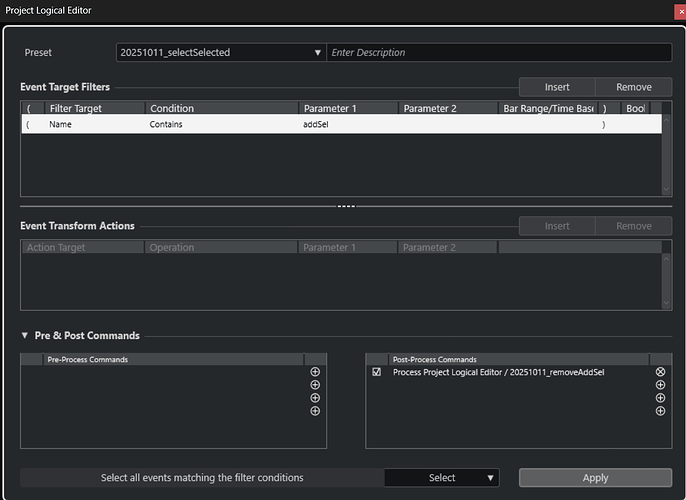
Task: Click the Enter Description field
Action: tap(498, 53)
